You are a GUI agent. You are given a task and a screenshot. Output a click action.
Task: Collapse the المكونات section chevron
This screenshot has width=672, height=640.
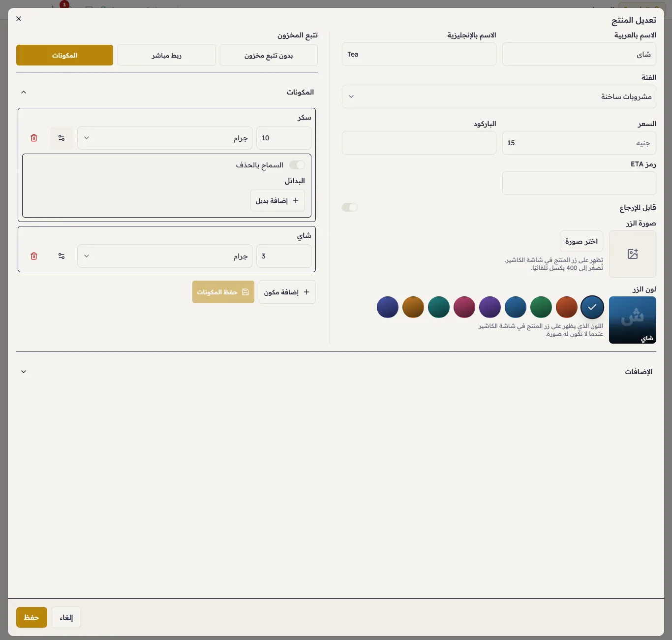pyautogui.click(x=24, y=92)
